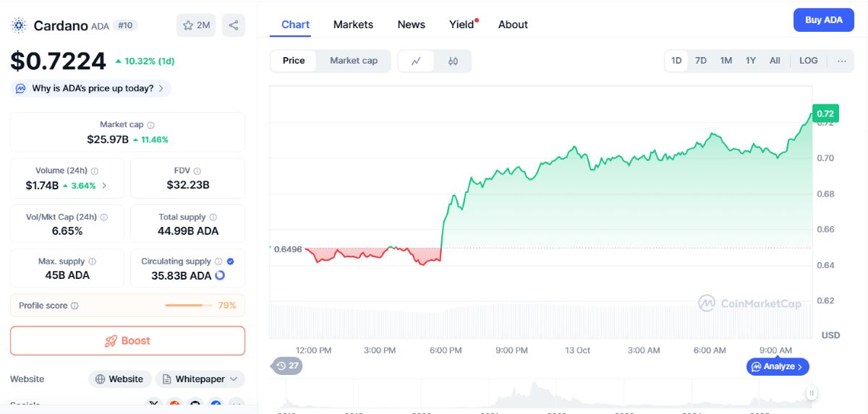The width and height of the screenshot is (868, 414).
Task: Click the blue verified badge on Circulating supply
Action: pyautogui.click(x=230, y=262)
